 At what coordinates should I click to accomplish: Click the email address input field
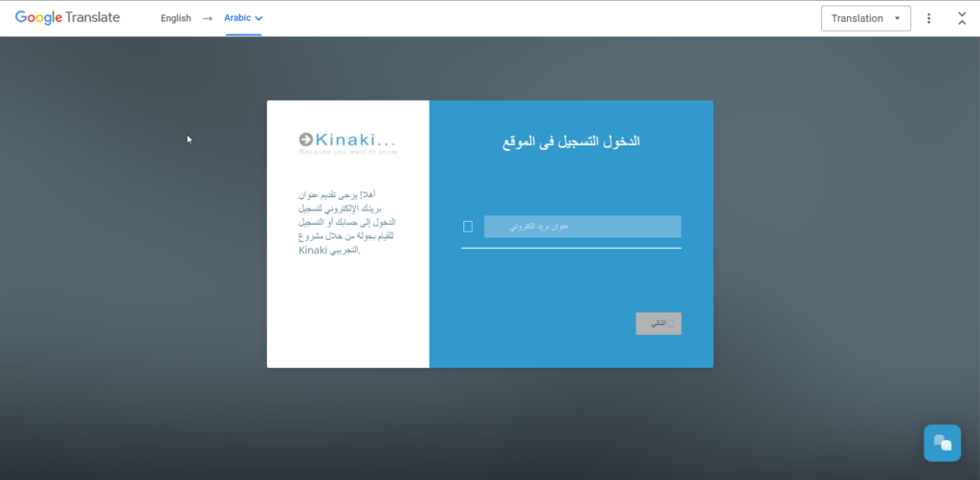coord(583,227)
